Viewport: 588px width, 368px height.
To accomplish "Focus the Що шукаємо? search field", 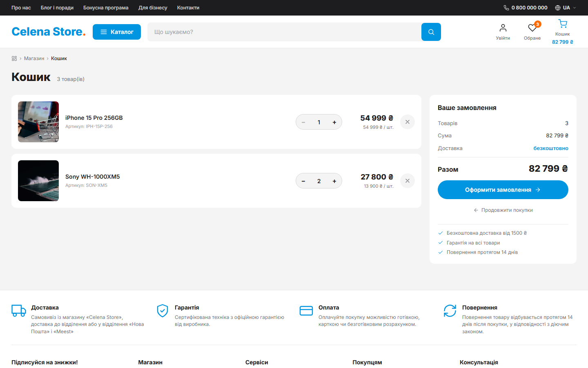I will [x=284, y=32].
